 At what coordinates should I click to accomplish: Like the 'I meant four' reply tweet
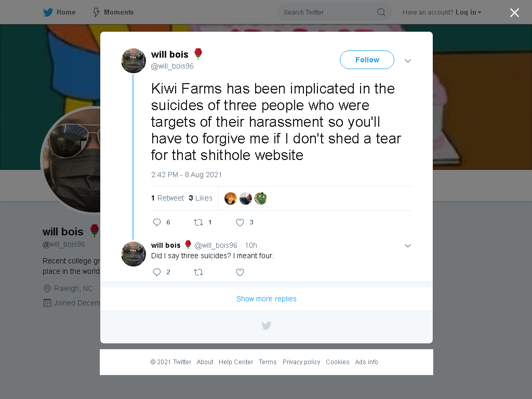[x=240, y=272]
